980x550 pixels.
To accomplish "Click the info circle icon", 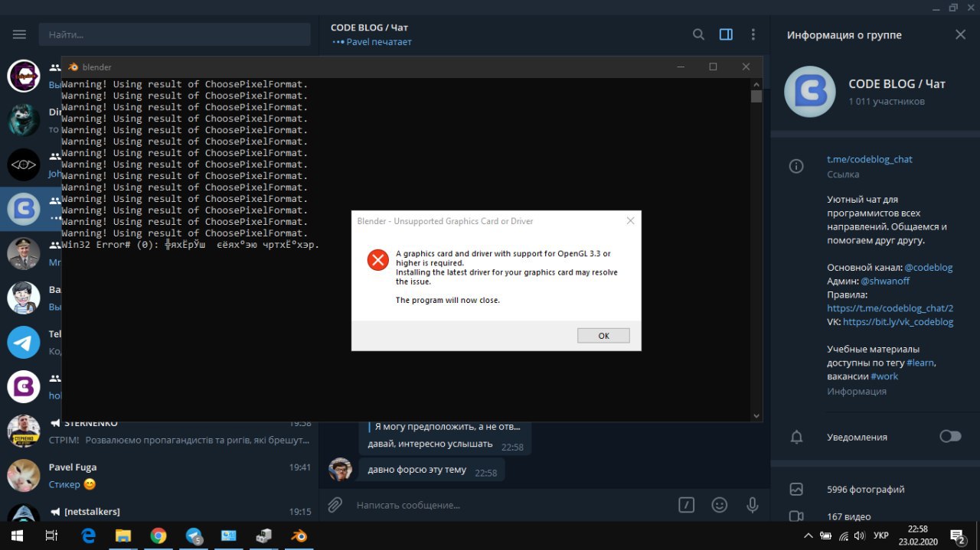I will tap(796, 166).
